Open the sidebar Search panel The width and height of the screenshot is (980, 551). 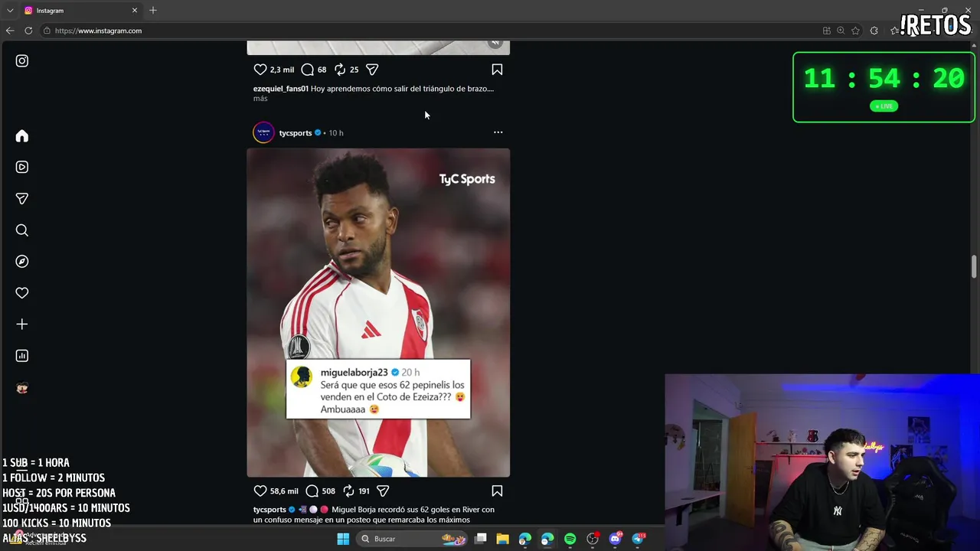coord(22,230)
